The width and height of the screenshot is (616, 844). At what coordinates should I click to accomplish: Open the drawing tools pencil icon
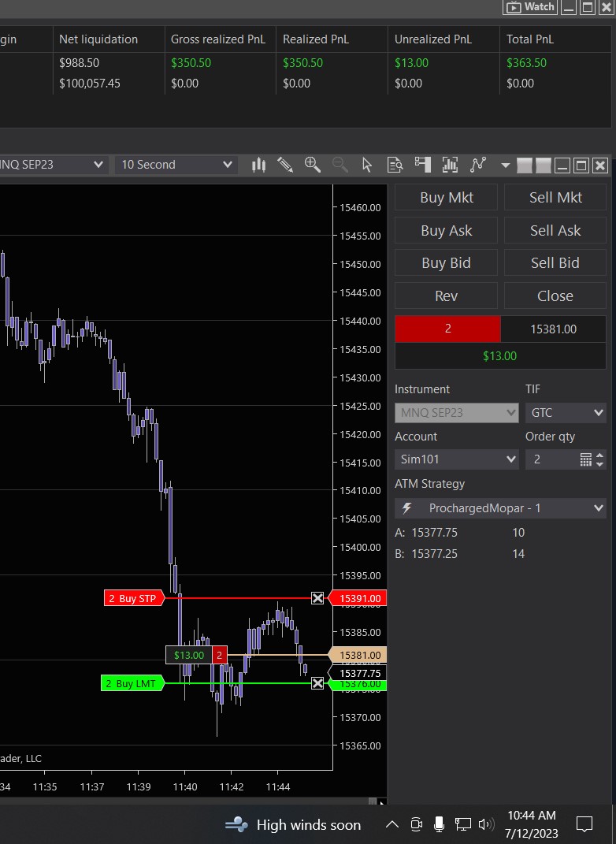click(x=285, y=165)
